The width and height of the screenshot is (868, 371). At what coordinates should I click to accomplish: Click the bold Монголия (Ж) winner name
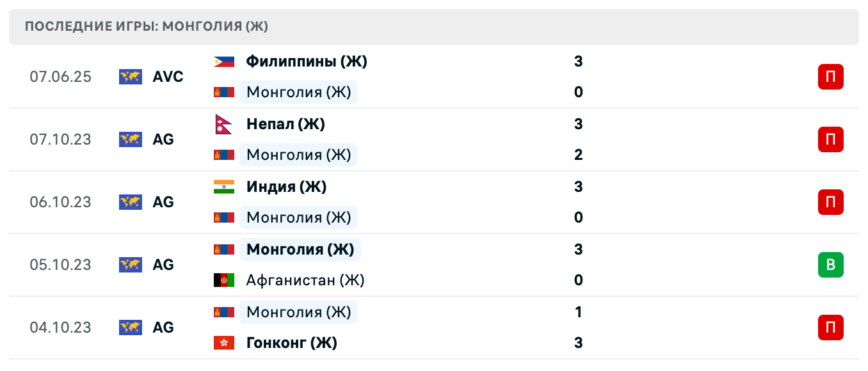tap(300, 249)
